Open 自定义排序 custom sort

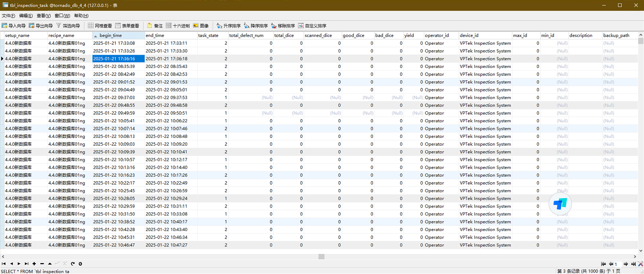coord(312,26)
